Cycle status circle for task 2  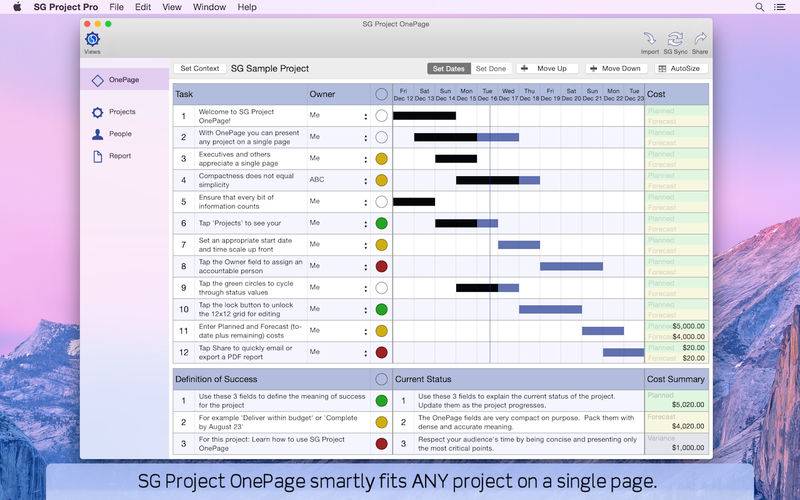click(x=381, y=137)
